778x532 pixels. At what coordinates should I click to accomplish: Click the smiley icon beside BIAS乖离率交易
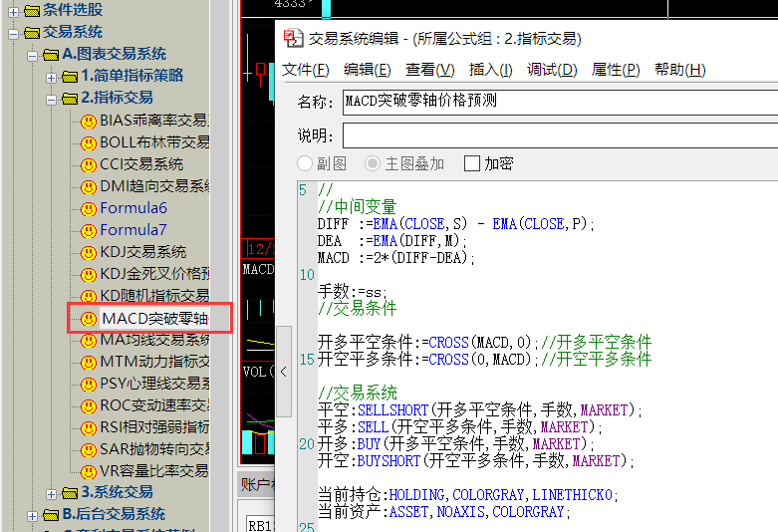tap(89, 122)
